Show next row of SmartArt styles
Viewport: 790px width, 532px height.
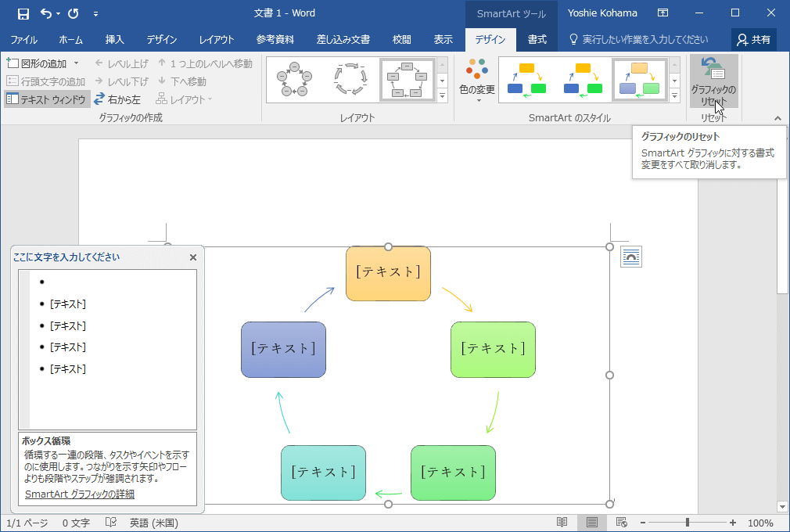[674, 81]
